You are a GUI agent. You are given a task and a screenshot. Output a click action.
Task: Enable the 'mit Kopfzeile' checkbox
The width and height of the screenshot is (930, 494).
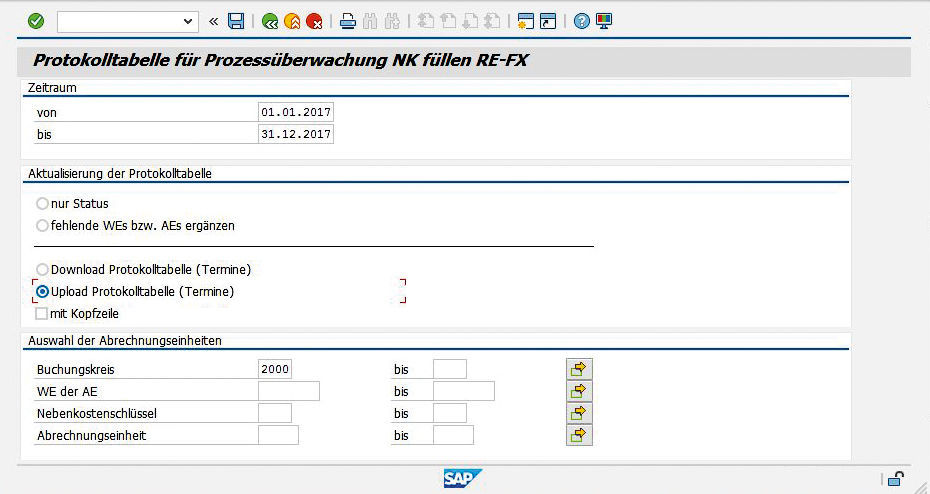coord(42,314)
